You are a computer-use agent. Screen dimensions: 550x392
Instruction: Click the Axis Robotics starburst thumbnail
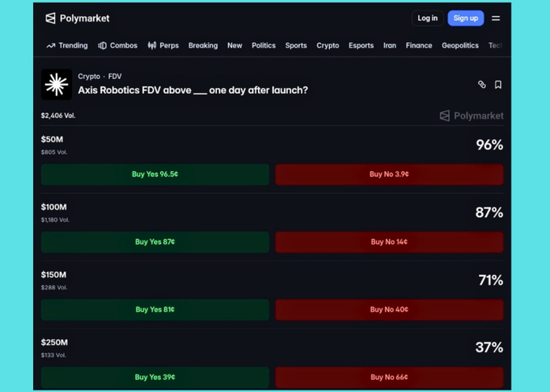tap(57, 85)
